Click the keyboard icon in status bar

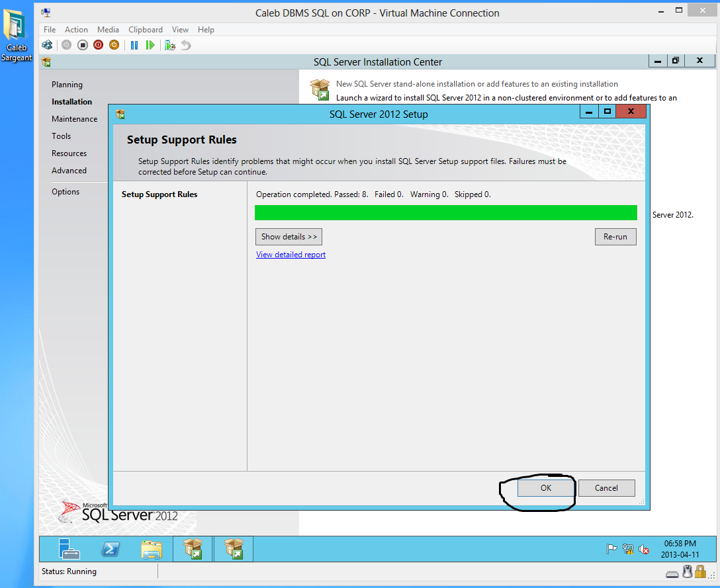tap(672, 574)
